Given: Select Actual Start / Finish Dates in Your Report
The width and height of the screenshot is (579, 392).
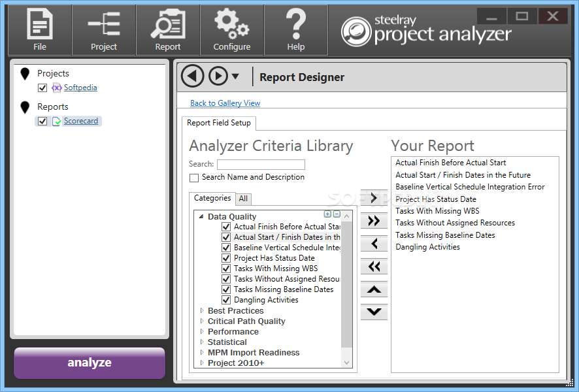Looking at the screenshot, I should coord(463,175).
